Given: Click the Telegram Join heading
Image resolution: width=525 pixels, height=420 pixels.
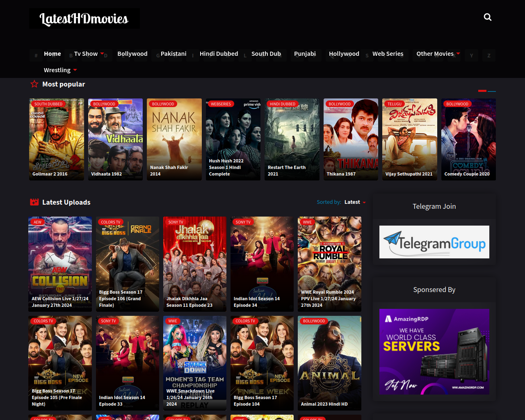Looking at the screenshot, I should click(x=434, y=206).
